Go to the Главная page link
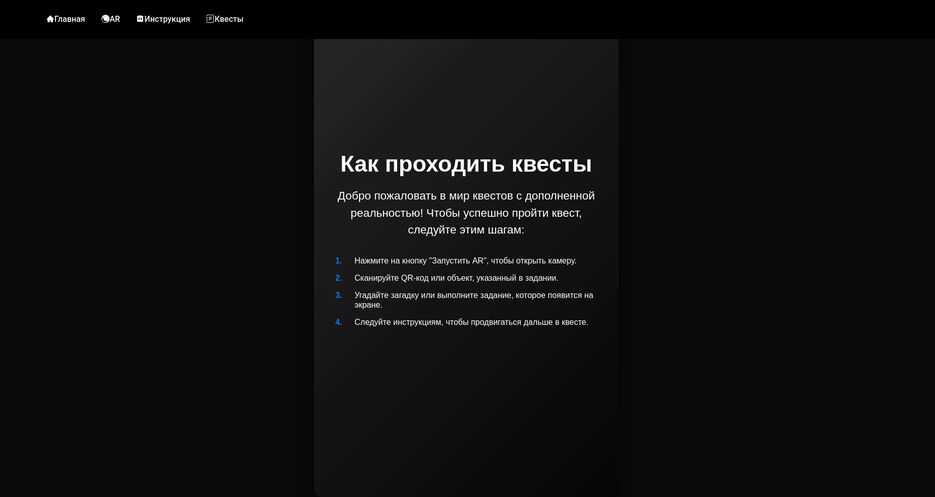 pyautogui.click(x=69, y=19)
